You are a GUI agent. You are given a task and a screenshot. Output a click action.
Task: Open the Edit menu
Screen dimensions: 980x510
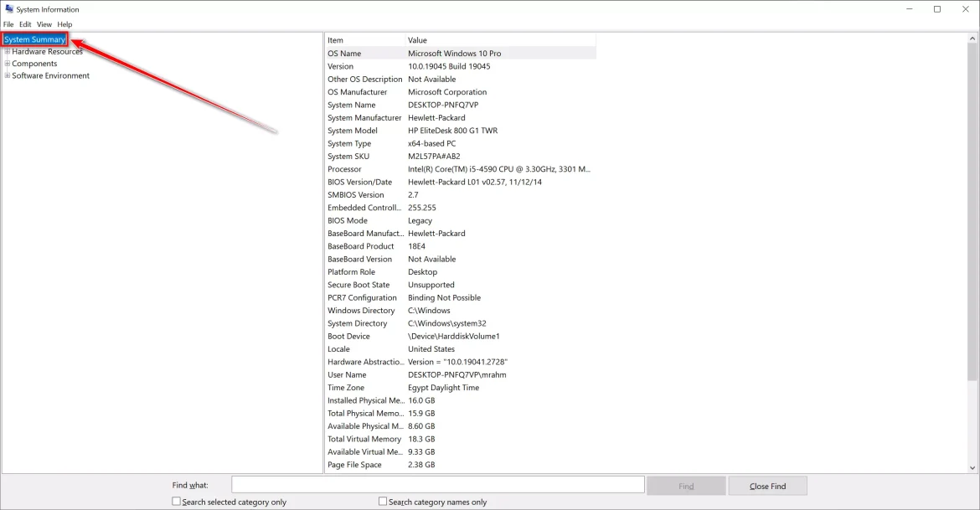tap(25, 24)
